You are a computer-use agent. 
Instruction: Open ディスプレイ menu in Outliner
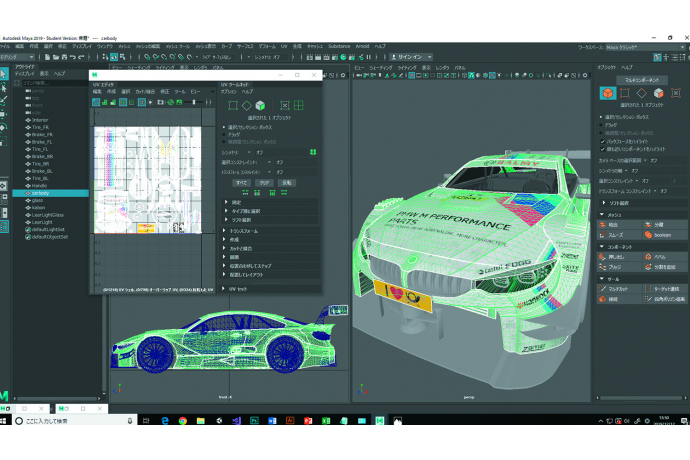(24, 74)
